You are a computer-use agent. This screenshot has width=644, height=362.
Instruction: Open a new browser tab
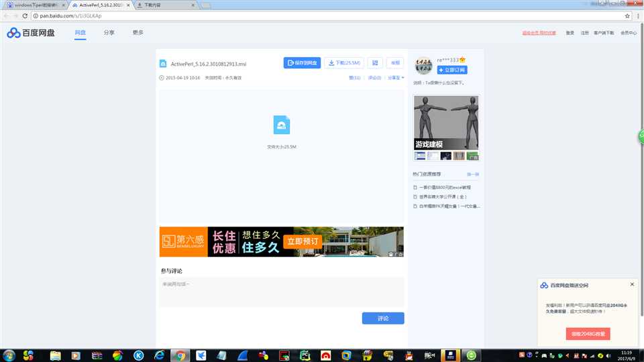coord(206,5)
